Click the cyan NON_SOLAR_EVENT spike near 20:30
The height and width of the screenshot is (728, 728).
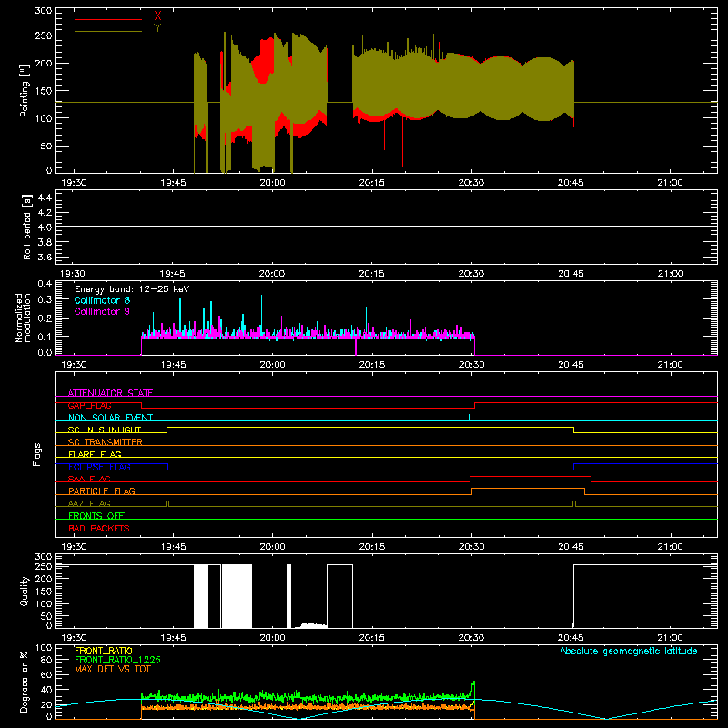(470, 417)
